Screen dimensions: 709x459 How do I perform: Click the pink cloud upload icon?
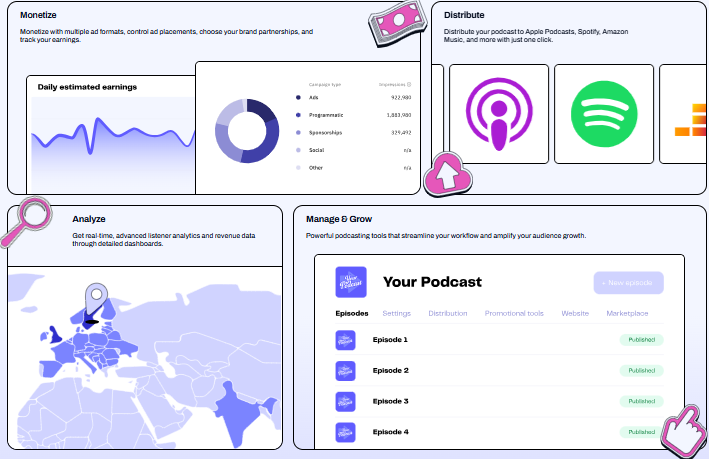tap(448, 175)
